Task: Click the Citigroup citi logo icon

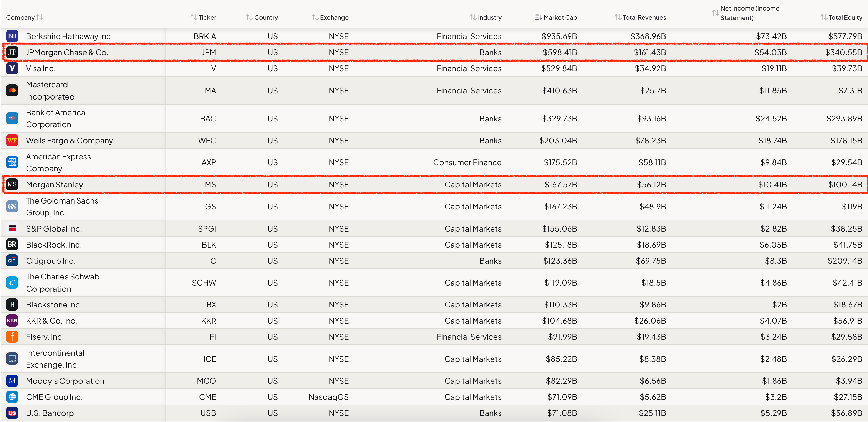Action: pos(12,260)
